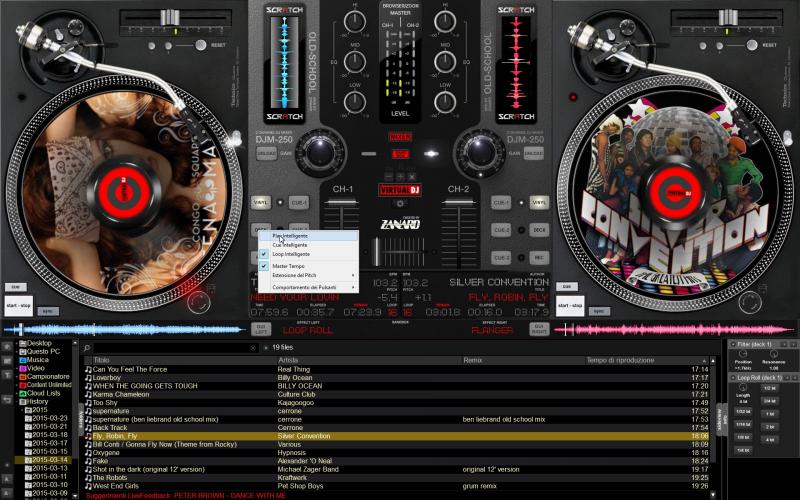Click the left UNLOAD button
Image resolution: width=800 pixels, height=500 pixels.
click(x=266, y=153)
